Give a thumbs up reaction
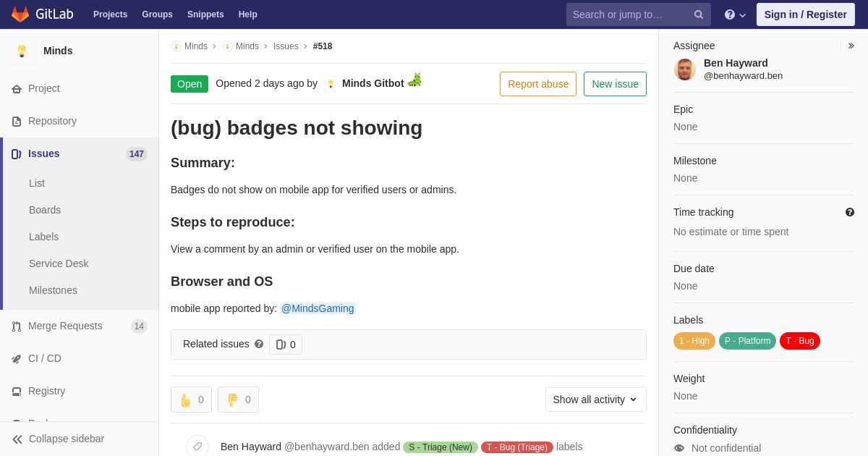The height and width of the screenshot is (456, 868). point(191,400)
